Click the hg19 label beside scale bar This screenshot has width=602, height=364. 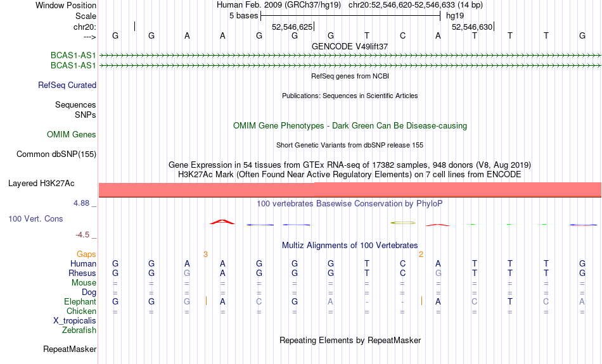coord(454,16)
